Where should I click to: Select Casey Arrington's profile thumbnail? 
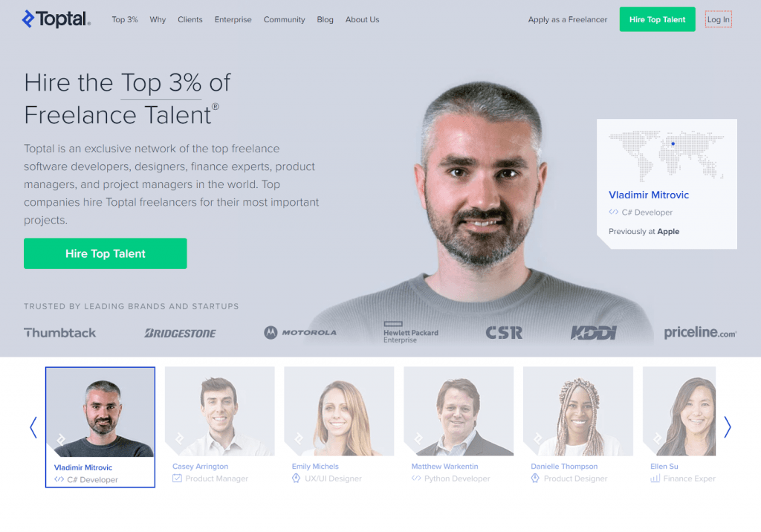coord(220,411)
